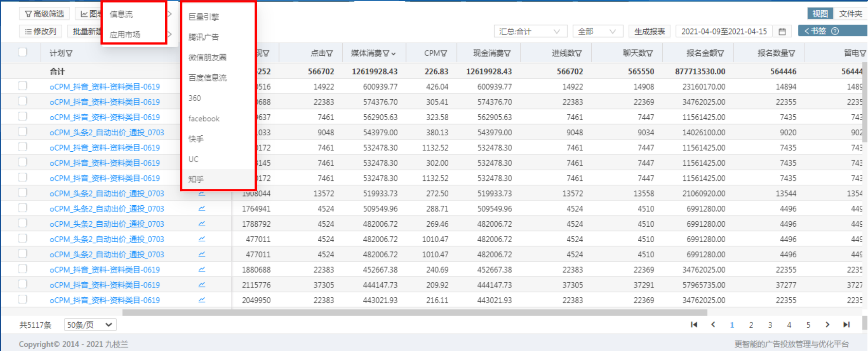Open the trend chart icon in the 1788792 row
The height and width of the screenshot is (351, 868).
click(x=202, y=224)
